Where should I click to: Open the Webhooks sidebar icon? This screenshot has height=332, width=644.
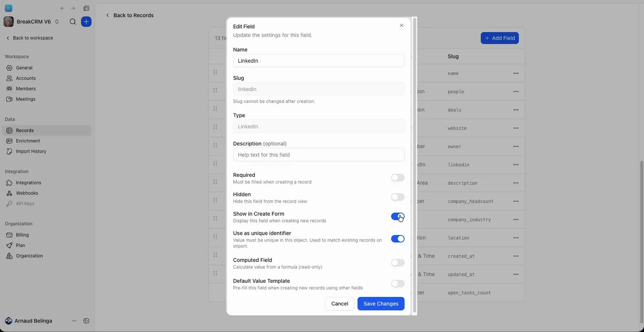click(x=9, y=193)
